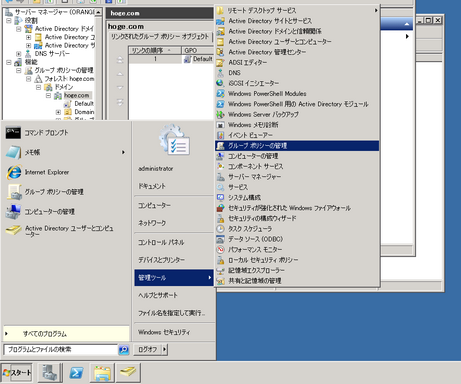The image size is (461, 384).
Task: Click the search magnifier button
Action: [124, 349]
